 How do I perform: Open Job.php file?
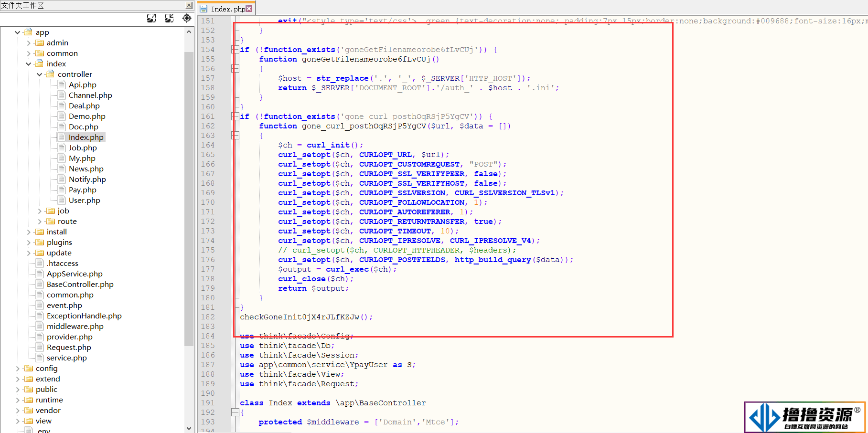pos(83,148)
